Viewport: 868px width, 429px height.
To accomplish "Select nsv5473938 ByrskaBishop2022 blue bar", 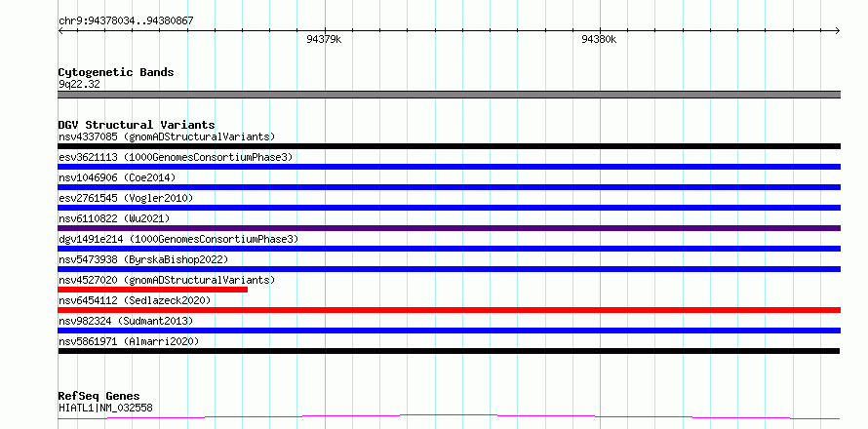I will [x=449, y=269].
